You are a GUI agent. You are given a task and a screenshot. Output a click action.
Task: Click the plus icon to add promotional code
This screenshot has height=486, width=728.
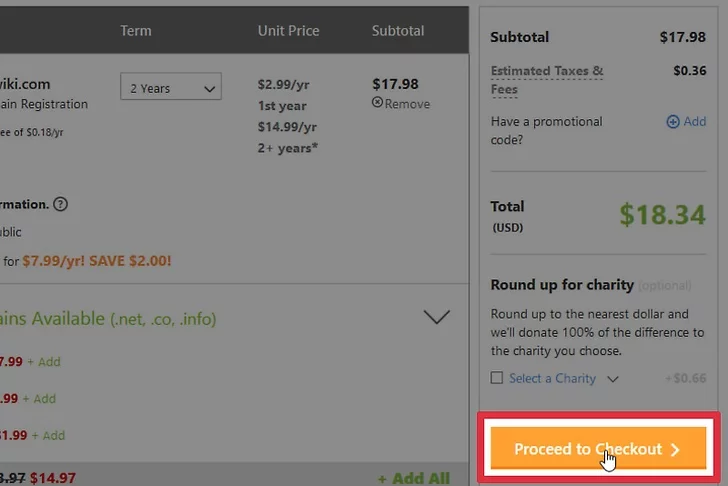pyautogui.click(x=672, y=121)
